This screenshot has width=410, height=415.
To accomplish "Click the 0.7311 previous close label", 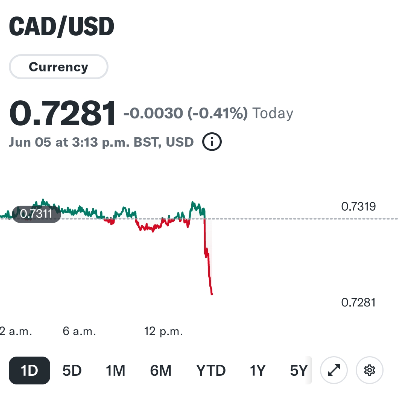I will click(36, 214).
